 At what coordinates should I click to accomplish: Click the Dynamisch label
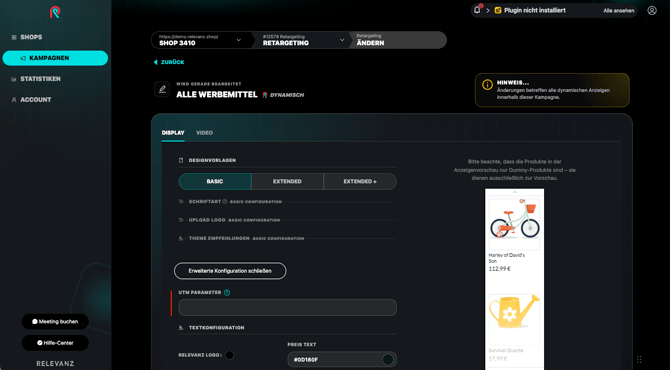(287, 95)
